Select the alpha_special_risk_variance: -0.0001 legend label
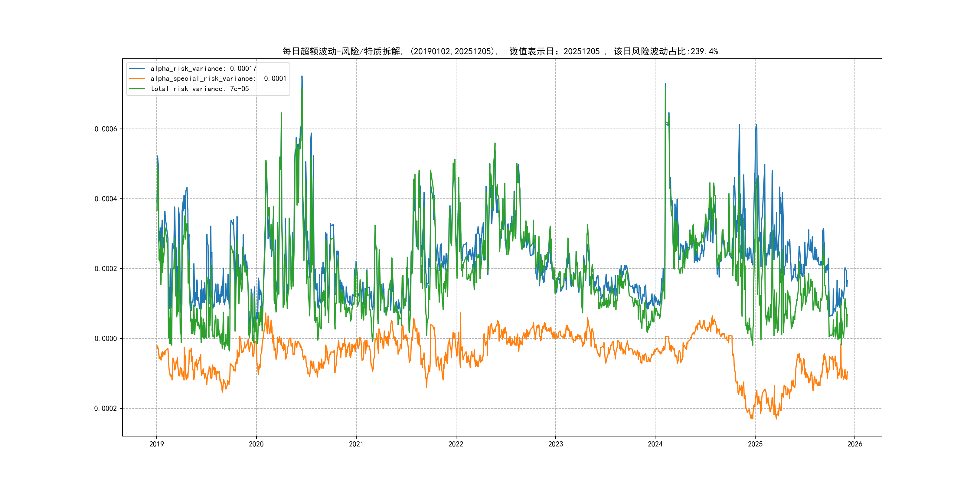This screenshot has width=980, height=490. point(218,79)
